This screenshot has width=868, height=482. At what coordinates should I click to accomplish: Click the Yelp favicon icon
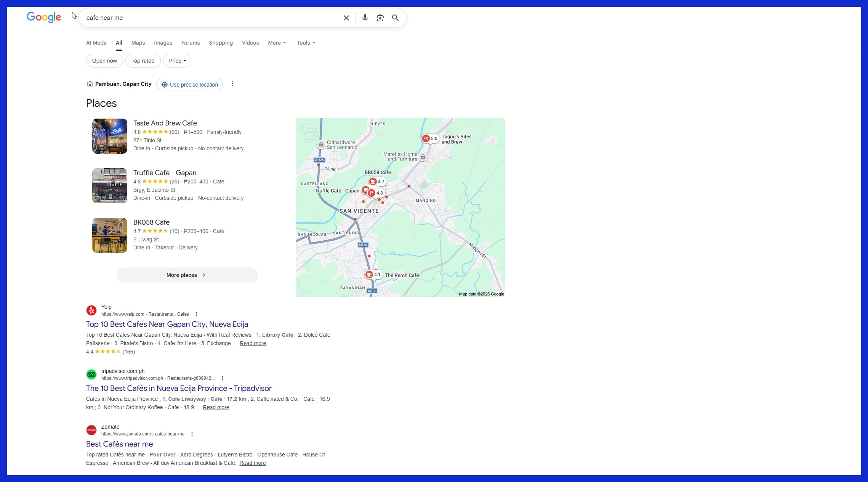point(91,310)
